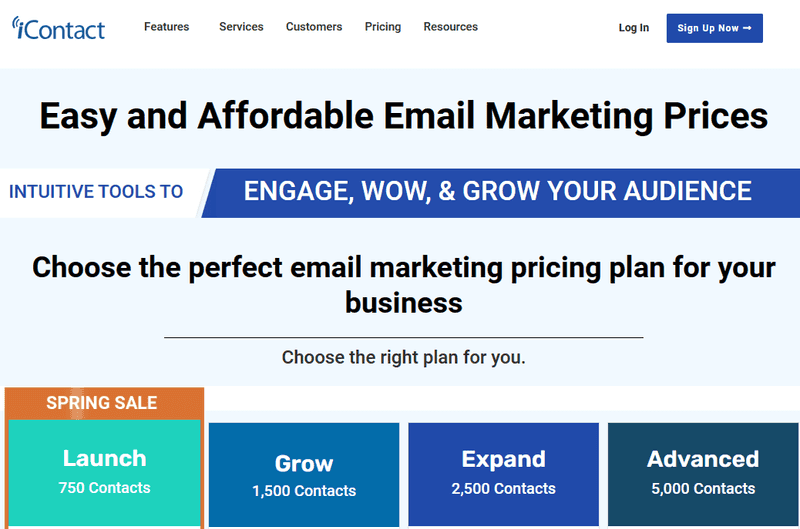Click the Easy and Affordable Email Marketing heading
The width and height of the screenshot is (800, 529).
click(404, 116)
